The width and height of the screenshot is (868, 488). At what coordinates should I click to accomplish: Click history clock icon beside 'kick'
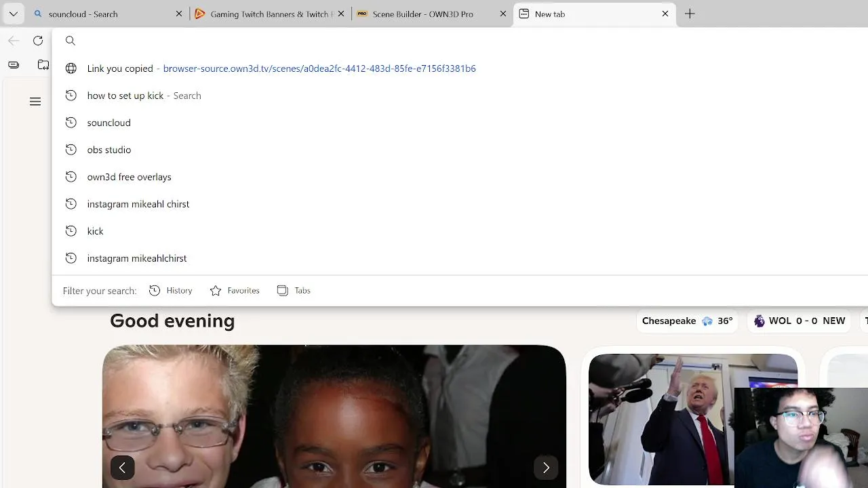[x=71, y=231]
